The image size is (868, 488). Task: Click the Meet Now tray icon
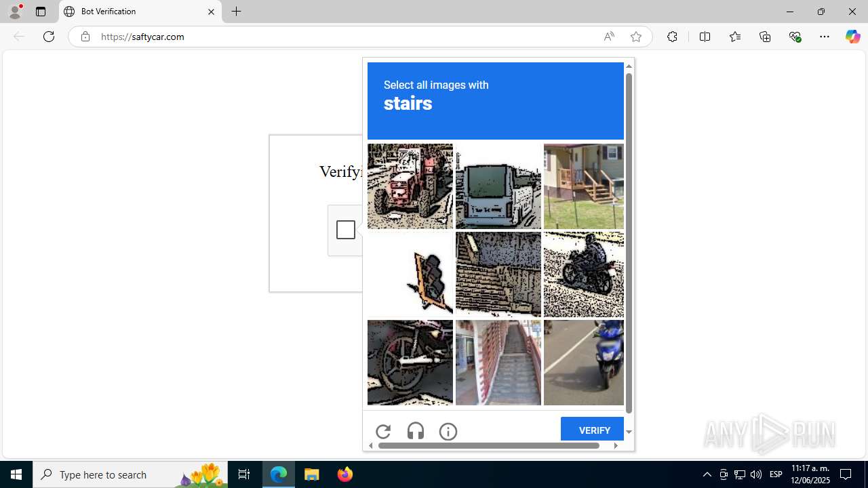pyautogui.click(x=724, y=474)
